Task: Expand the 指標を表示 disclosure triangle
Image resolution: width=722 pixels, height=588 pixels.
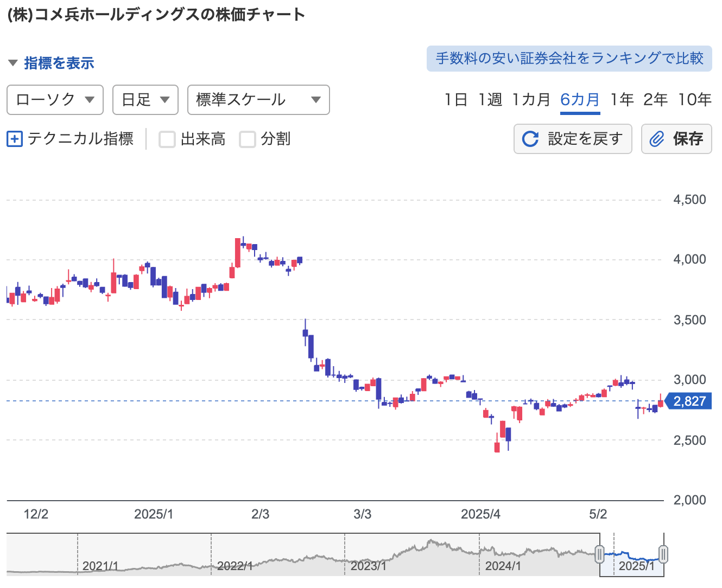Action: pyautogui.click(x=13, y=63)
